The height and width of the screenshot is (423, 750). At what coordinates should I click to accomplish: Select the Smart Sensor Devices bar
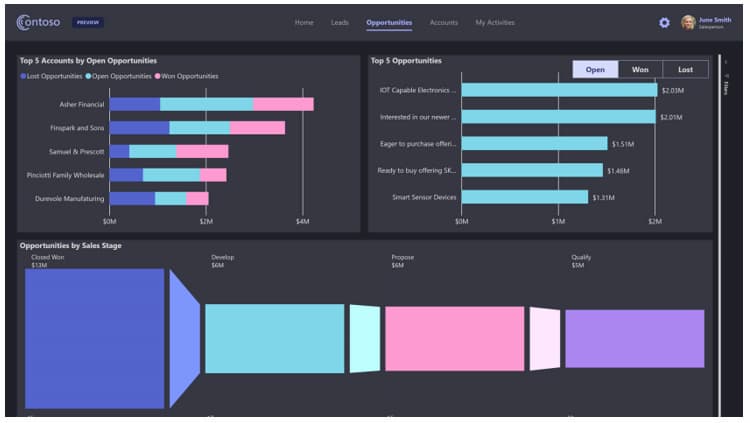tap(524, 197)
